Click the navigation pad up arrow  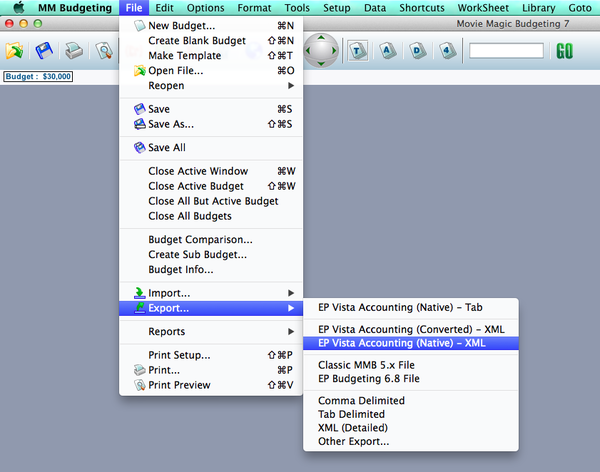[x=321, y=38]
